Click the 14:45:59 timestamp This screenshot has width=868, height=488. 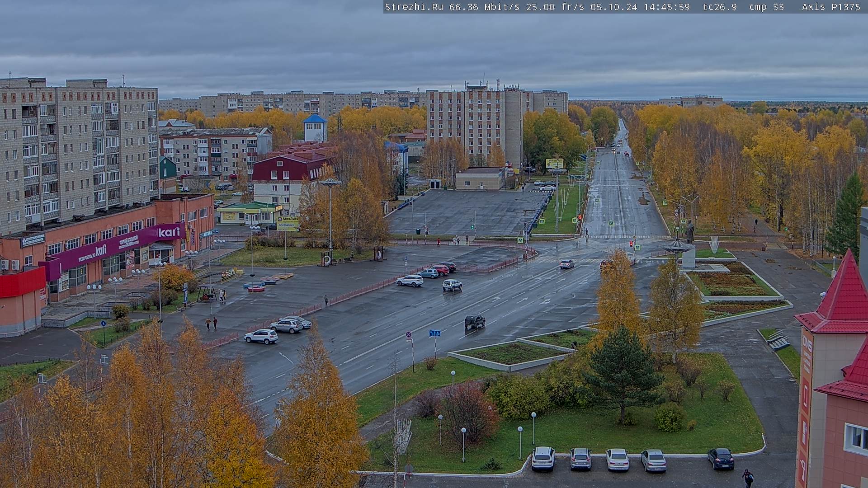pyautogui.click(x=667, y=7)
